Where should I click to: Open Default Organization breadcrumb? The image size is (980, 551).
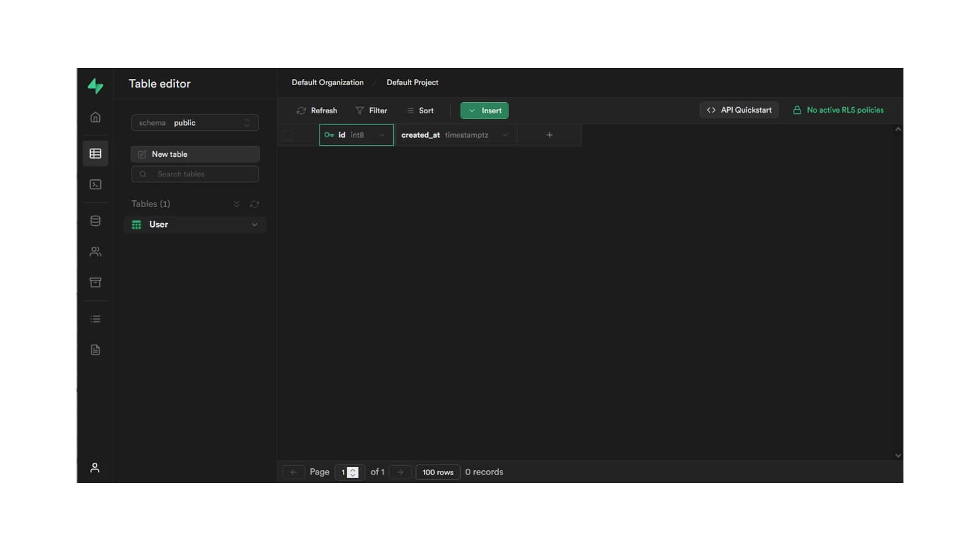(x=328, y=83)
